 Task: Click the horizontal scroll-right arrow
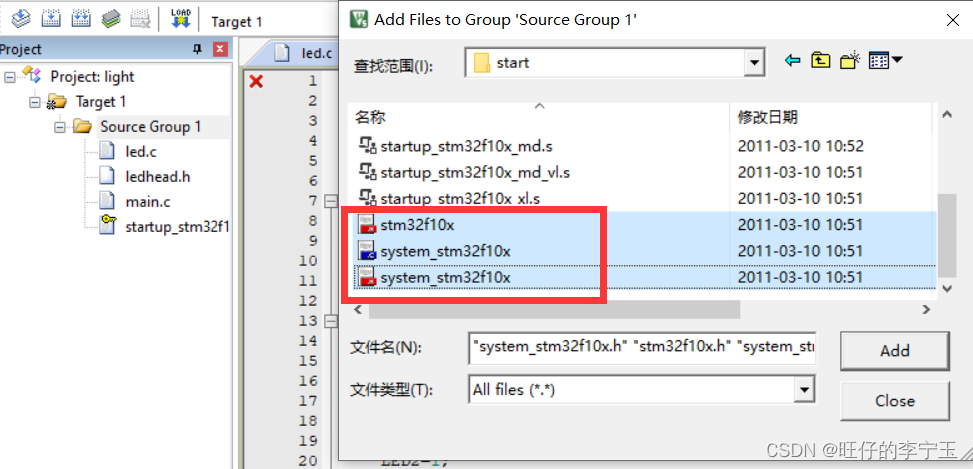tap(926, 309)
